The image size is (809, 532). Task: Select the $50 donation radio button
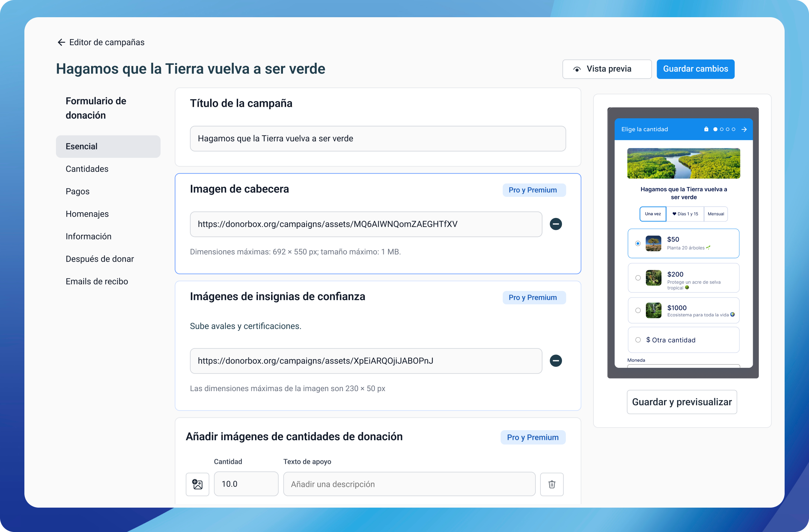point(638,243)
